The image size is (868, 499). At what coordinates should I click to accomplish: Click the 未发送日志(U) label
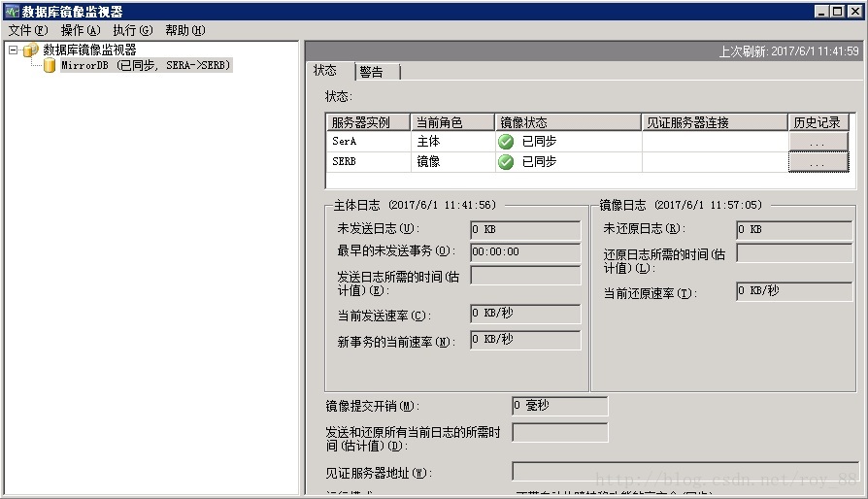(x=379, y=228)
